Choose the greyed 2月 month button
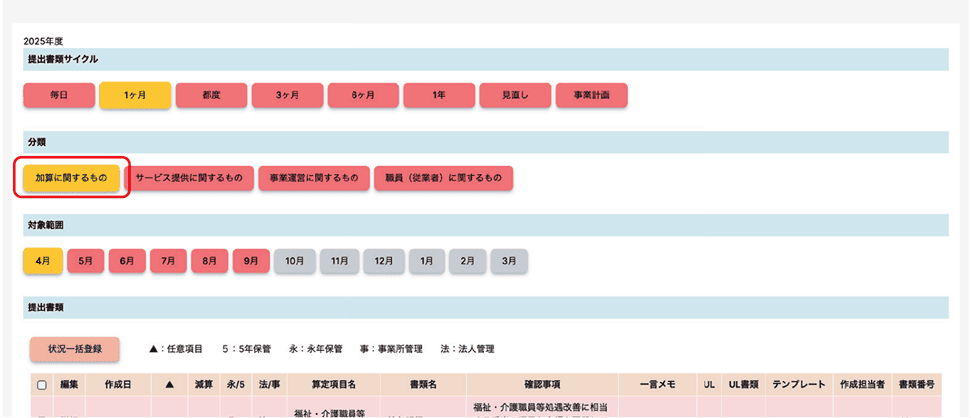The image size is (971, 418). click(x=468, y=261)
